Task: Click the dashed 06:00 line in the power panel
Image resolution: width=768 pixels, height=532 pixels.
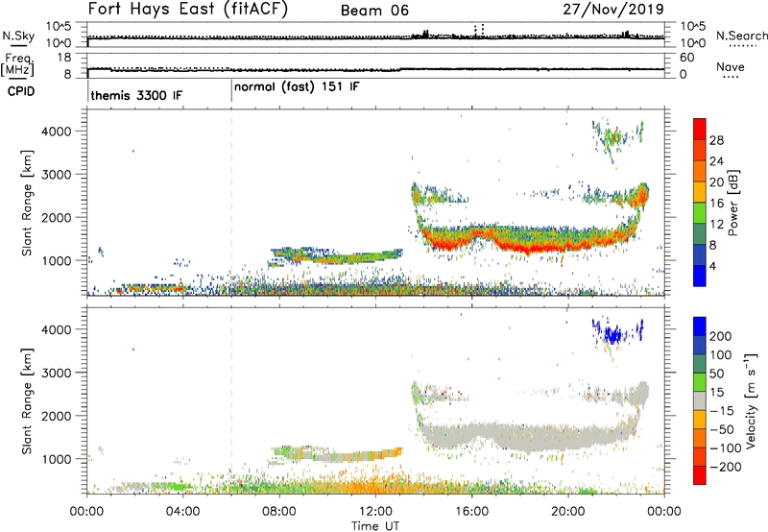Action: 231,203
